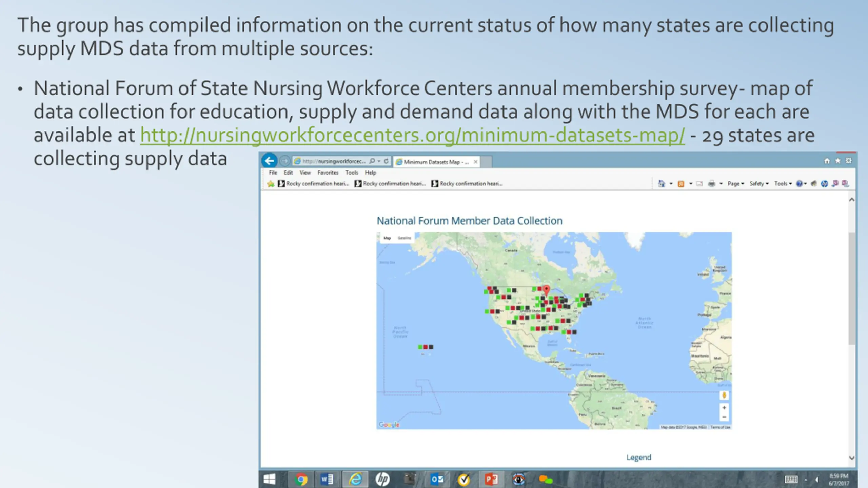The image size is (868, 488).
Task: Expand address bar autocomplete dropdown arrow
Action: tap(379, 161)
